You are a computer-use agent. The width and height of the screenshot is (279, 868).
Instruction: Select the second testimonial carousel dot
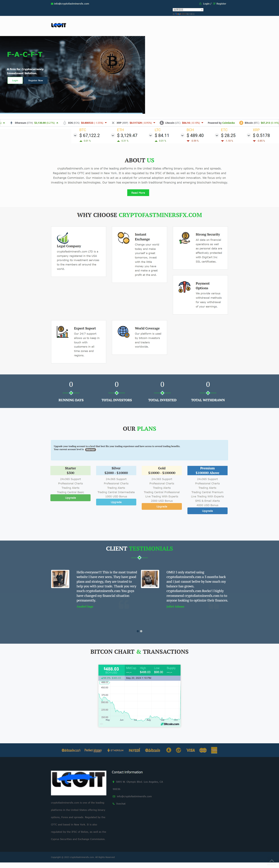click(141, 631)
